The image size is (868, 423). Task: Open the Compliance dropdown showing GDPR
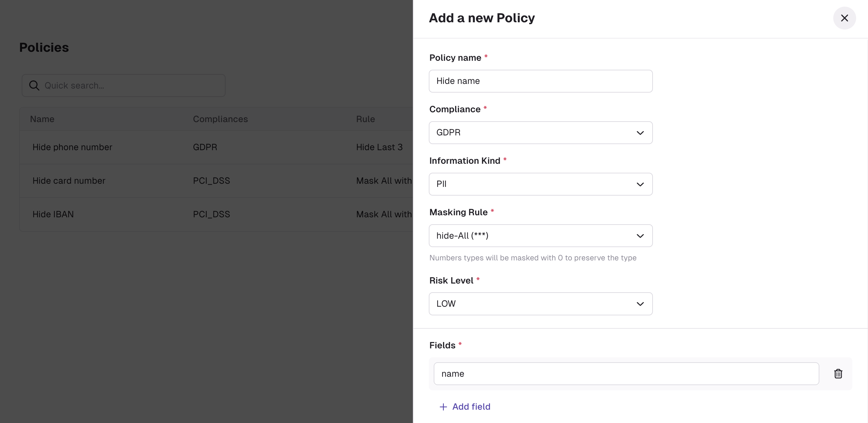tap(541, 133)
